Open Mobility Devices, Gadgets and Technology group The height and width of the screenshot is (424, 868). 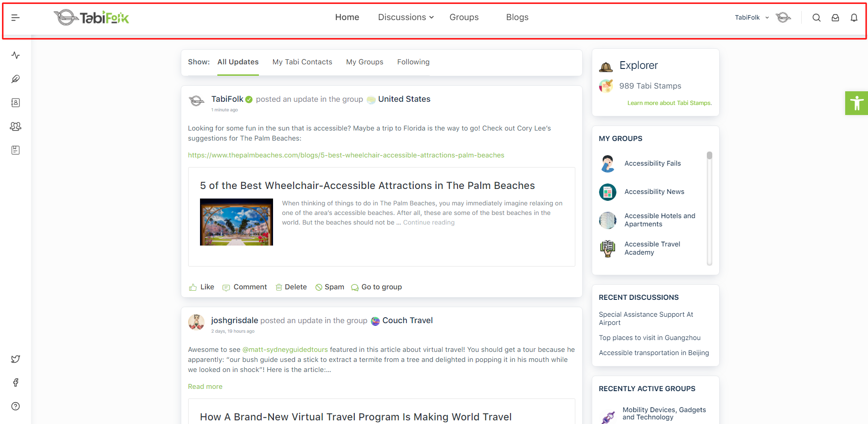tap(664, 414)
